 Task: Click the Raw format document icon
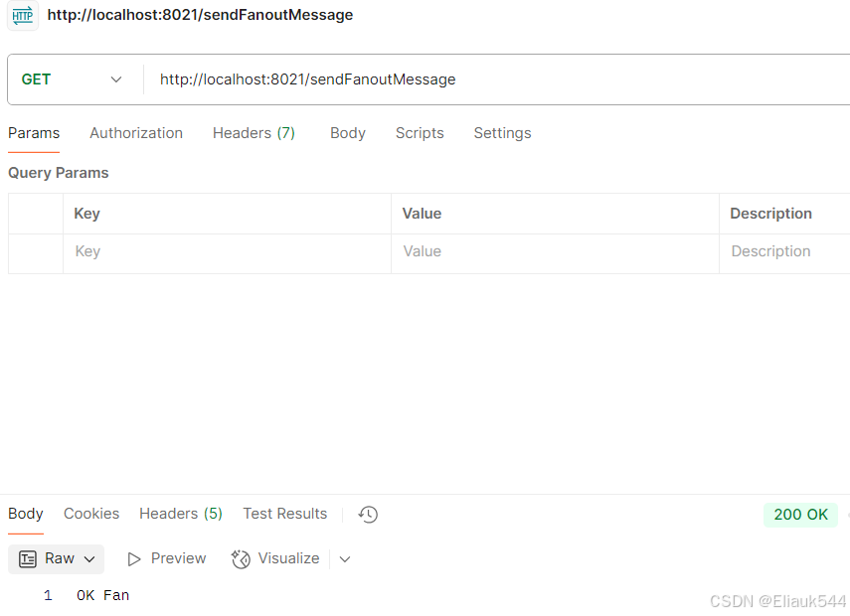pos(28,558)
